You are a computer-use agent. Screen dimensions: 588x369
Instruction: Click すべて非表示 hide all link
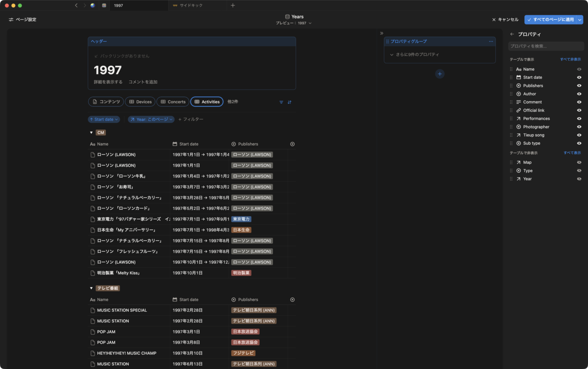pos(570,59)
